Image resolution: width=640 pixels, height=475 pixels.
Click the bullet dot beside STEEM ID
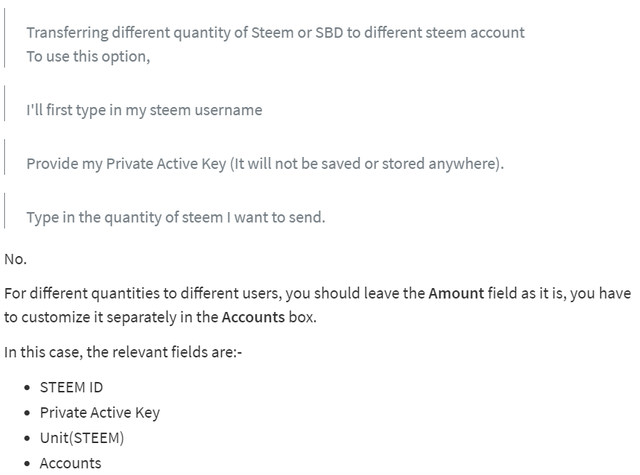coord(27,388)
